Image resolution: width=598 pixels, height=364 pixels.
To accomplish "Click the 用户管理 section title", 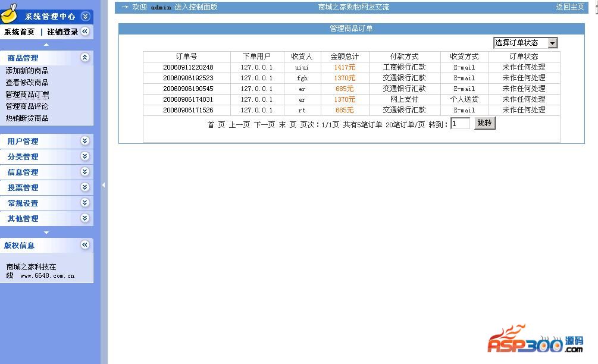I will (x=23, y=142).
